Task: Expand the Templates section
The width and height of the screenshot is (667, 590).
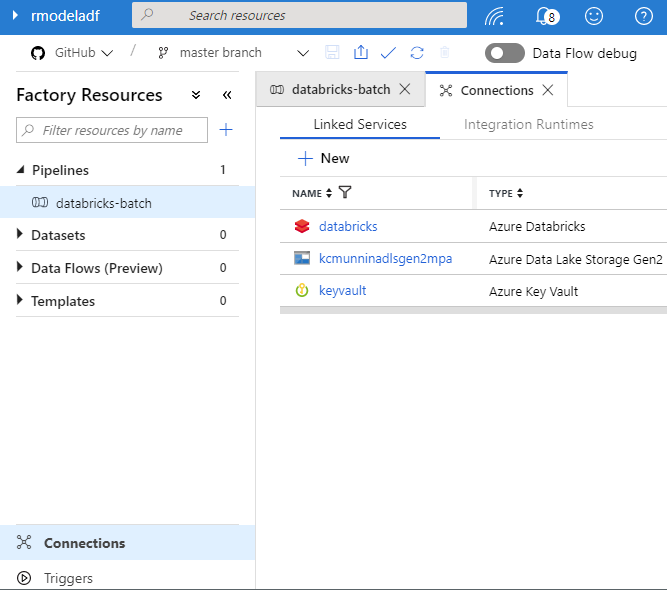Action: coord(19,300)
